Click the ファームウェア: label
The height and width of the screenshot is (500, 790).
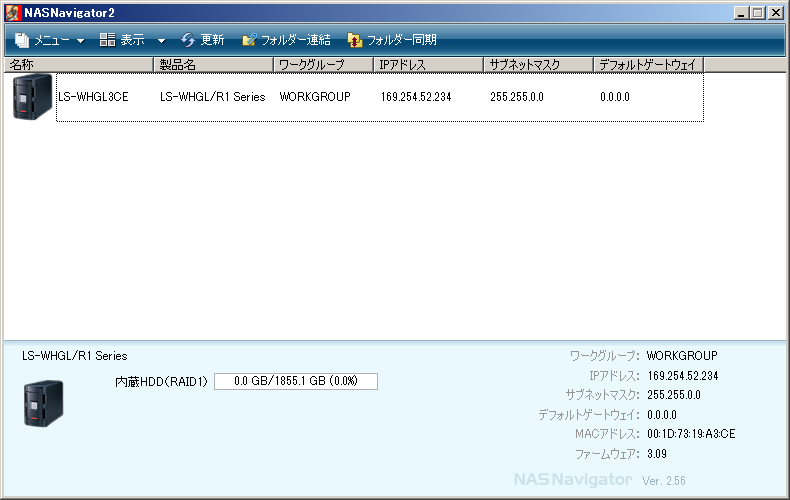pyautogui.click(x=608, y=454)
